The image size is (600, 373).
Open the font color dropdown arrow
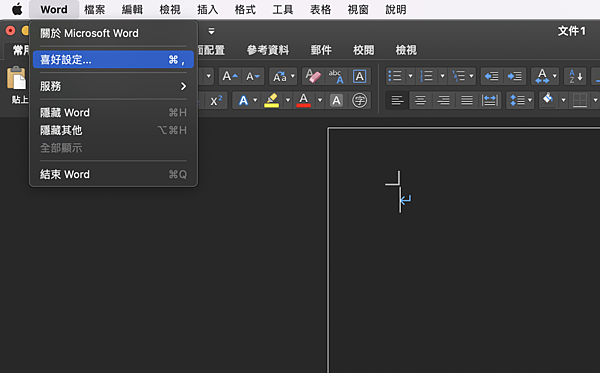click(320, 101)
